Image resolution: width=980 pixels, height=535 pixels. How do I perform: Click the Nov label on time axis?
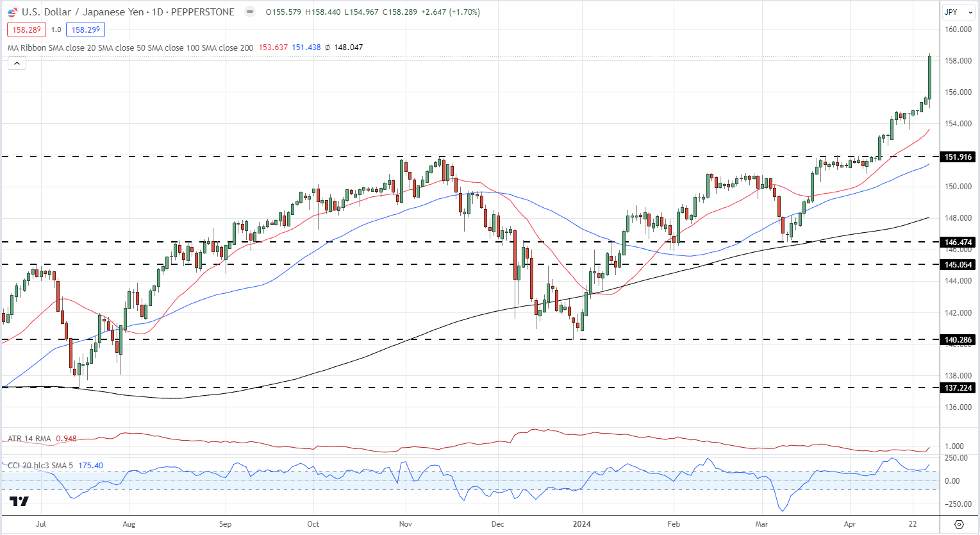coord(405,524)
